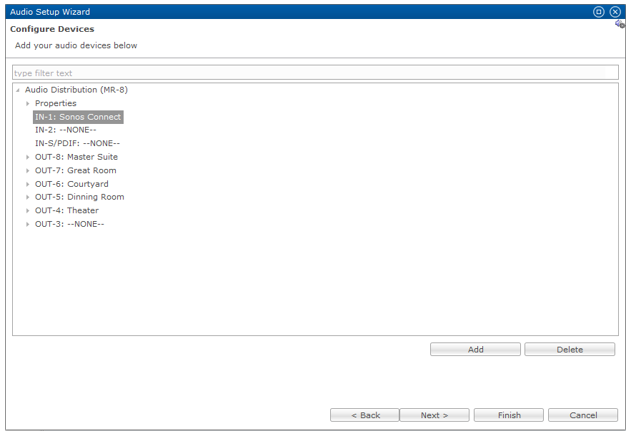The image size is (634, 435).
Task: Select OUT-6: Courtyard output
Action: click(72, 184)
